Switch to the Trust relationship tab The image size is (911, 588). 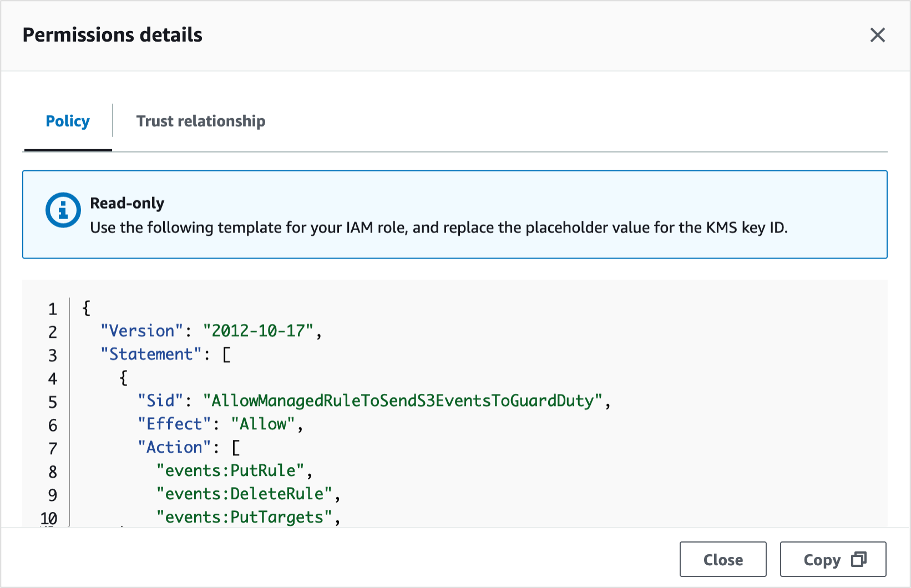click(x=200, y=121)
